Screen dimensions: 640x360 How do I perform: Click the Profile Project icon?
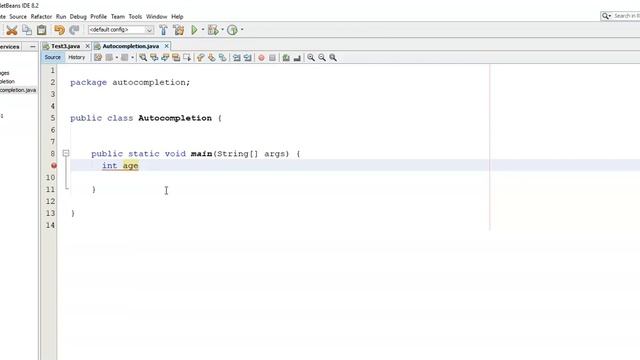point(232,30)
